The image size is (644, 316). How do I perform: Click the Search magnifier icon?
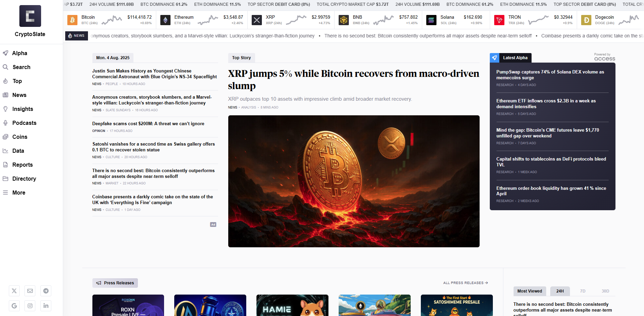tap(5, 67)
